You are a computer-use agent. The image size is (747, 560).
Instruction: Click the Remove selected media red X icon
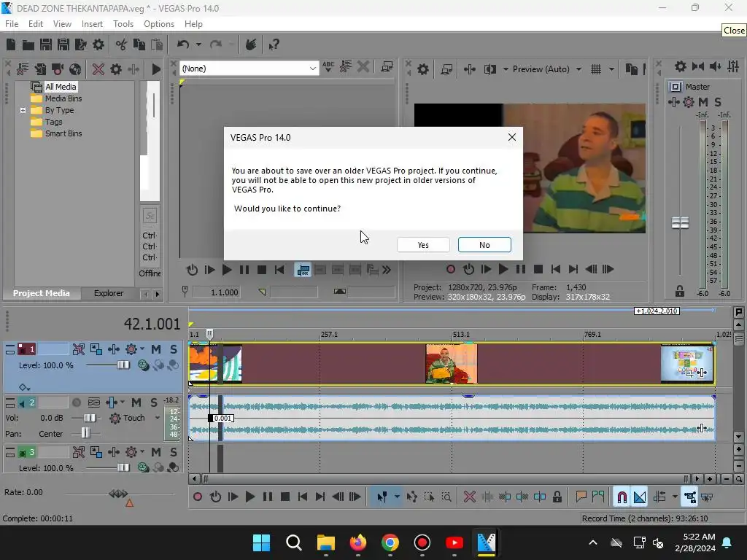pos(98,69)
